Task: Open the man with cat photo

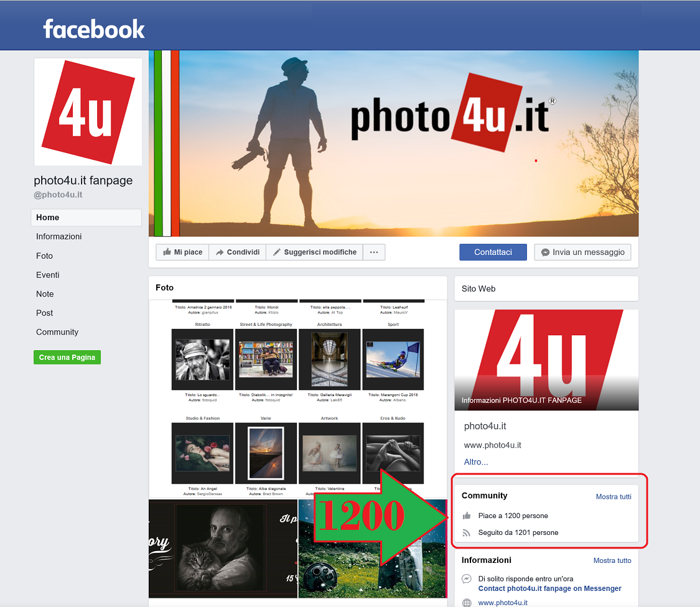Action: point(223,549)
